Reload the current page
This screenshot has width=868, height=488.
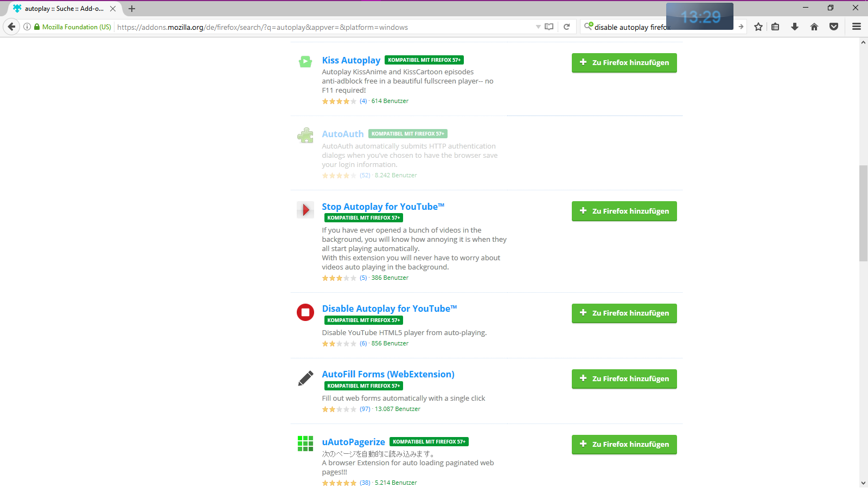(566, 27)
